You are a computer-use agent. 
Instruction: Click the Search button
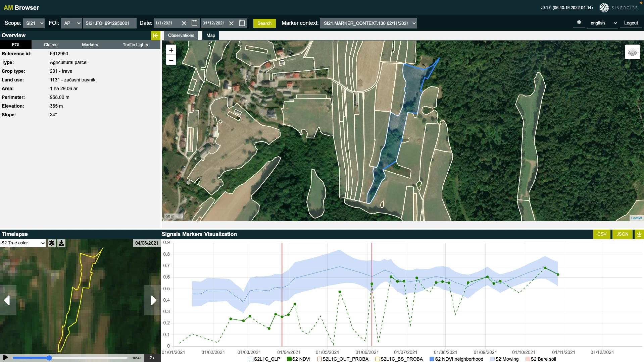click(x=264, y=23)
